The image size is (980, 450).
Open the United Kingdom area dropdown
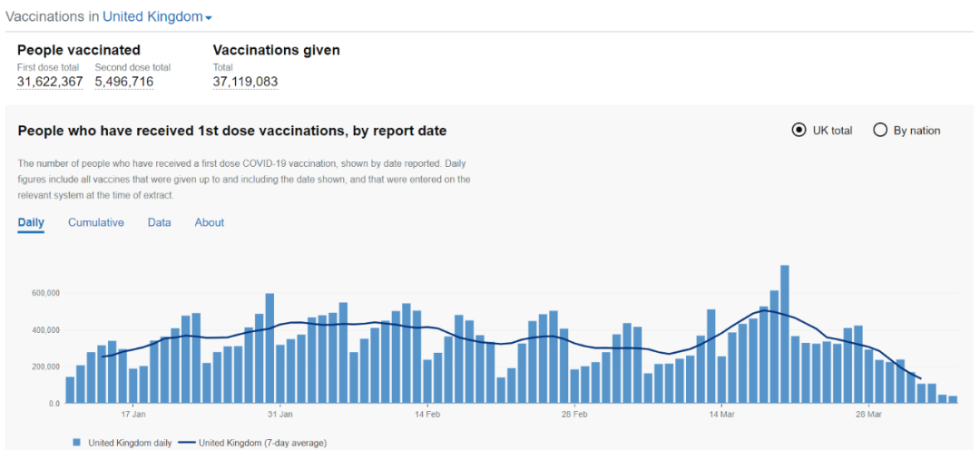pos(152,17)
